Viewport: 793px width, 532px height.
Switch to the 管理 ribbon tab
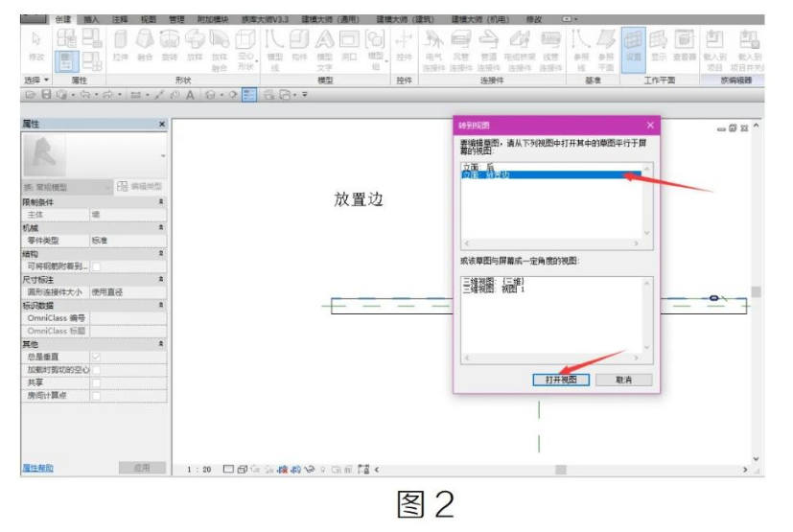click(176, 20)
